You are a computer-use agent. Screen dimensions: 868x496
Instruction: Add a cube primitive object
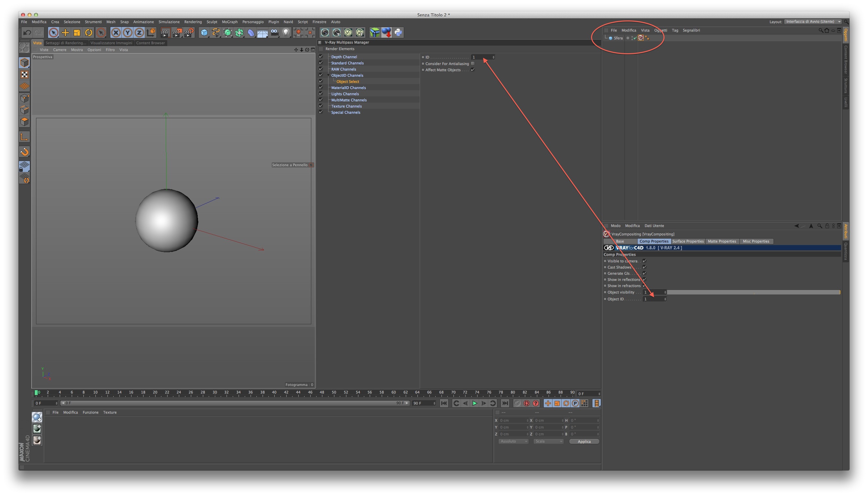coord(204,33)
